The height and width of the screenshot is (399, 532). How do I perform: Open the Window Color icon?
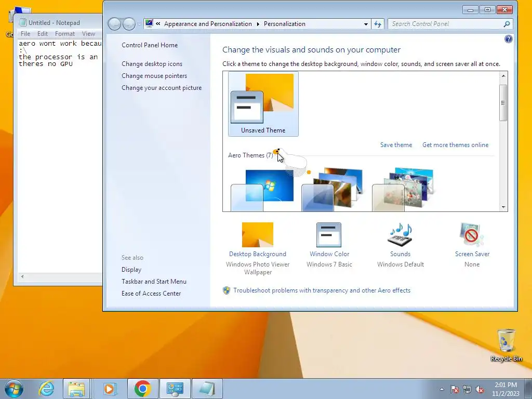click(x=329, y=234)
